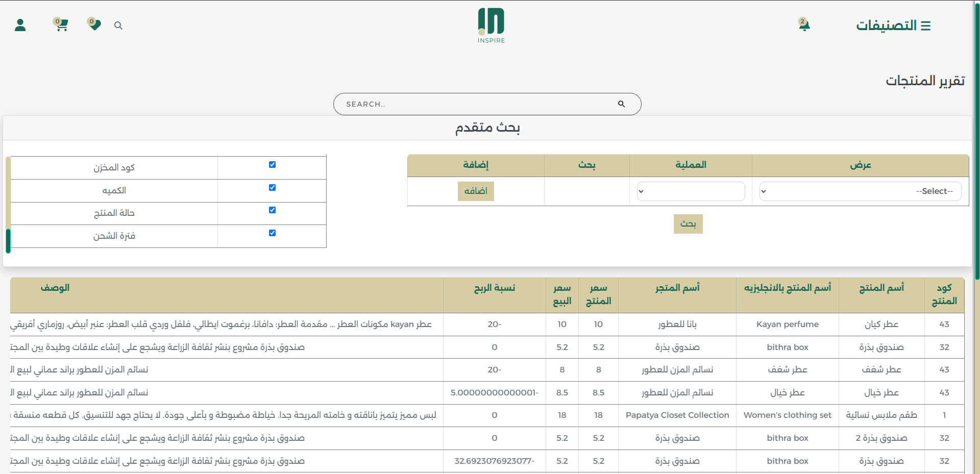Image resolution: width=980 pixels, height=474 pixels.
Task: Click into the SEARCH text field
Action: click(x=475, y=104)
